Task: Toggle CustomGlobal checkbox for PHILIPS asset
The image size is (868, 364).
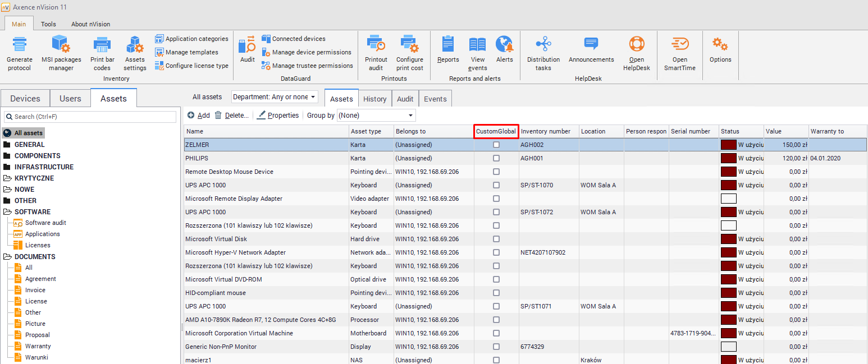Action: [x=496, y=158]
